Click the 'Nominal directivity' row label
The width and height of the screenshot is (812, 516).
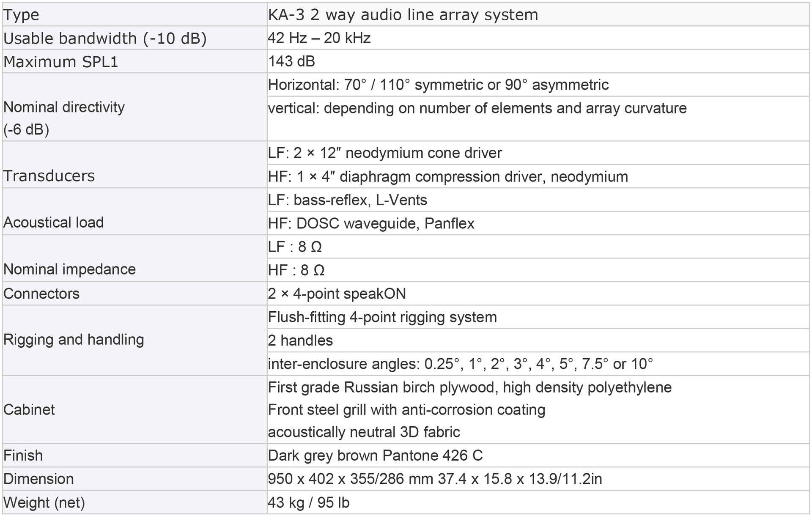[x=64, y=107]
